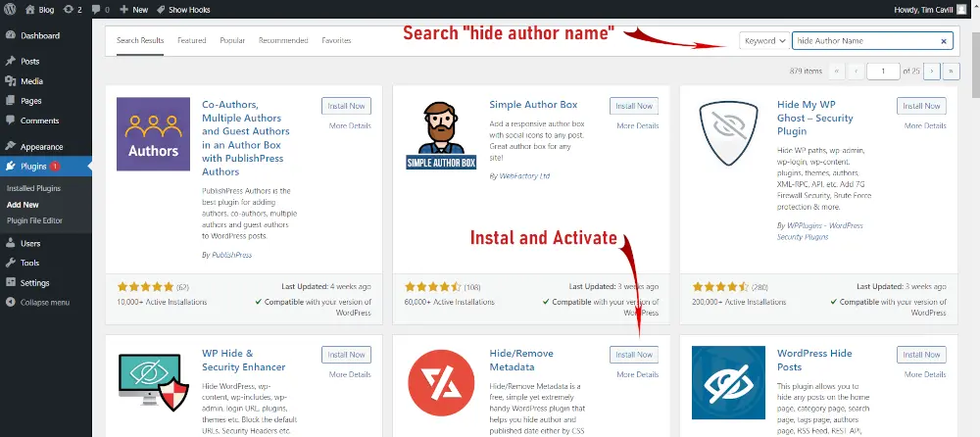Install Hide/Remove Metadata plugin
This screenshot has width=980, height=437.
click(x=634, y=355)
